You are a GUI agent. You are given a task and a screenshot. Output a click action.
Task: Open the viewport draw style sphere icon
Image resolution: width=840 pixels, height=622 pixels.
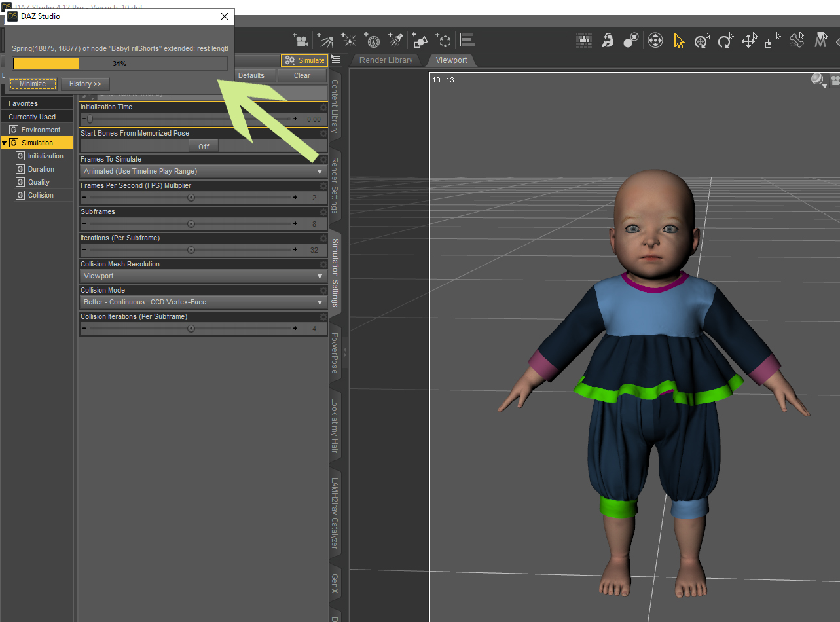(817, 80)
